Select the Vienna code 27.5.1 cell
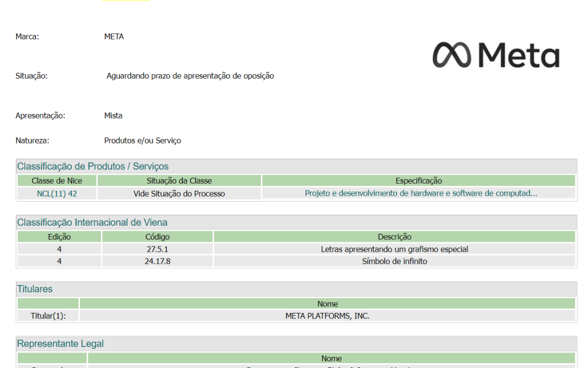 (x=157, y=249)
